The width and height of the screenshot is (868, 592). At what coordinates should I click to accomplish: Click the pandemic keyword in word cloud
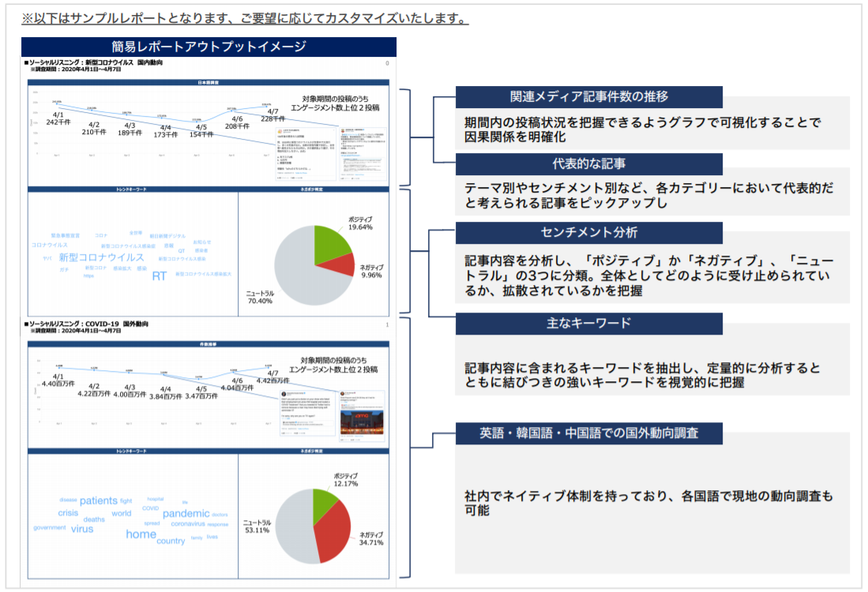pyautogui.click(x=186, y=513)
